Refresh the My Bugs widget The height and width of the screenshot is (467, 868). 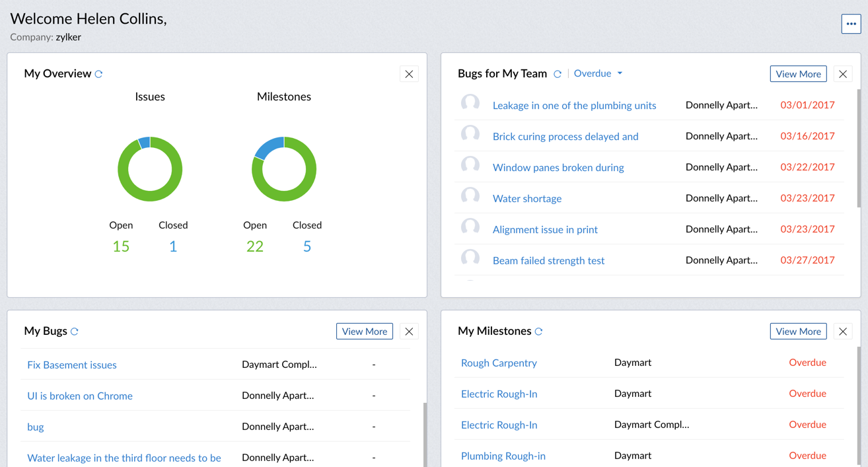75,332
